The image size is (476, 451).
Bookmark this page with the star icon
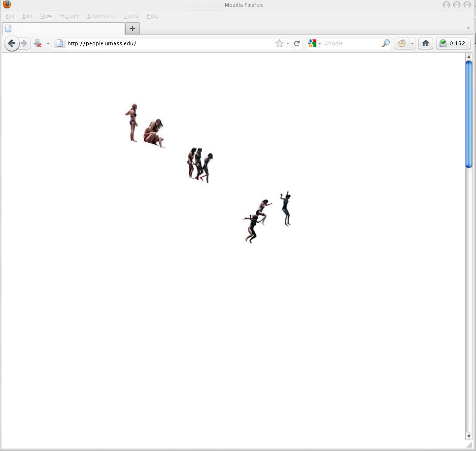[x=279, y=43]
